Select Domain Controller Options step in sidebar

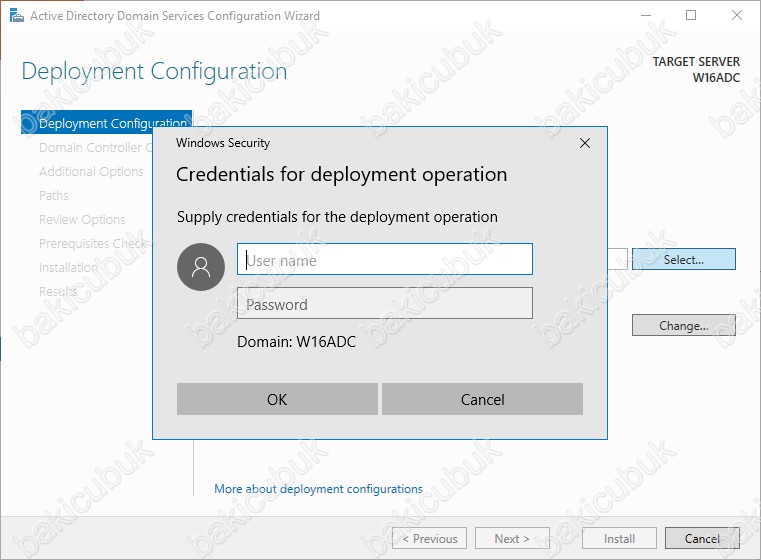(96, 147)
